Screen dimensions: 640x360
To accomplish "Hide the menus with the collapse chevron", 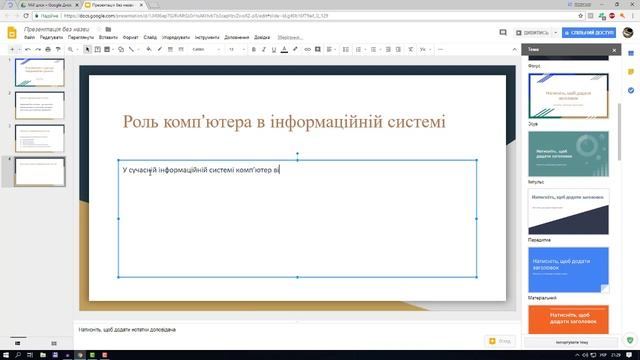I will click(x=514, y=49).
